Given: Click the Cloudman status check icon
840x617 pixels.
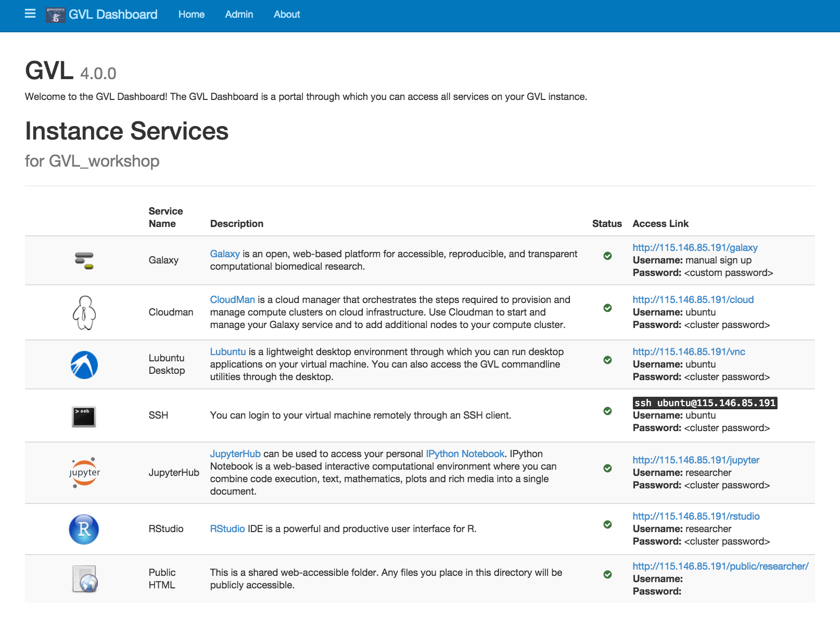Looking at the screenshot, I should click(607, 308).
